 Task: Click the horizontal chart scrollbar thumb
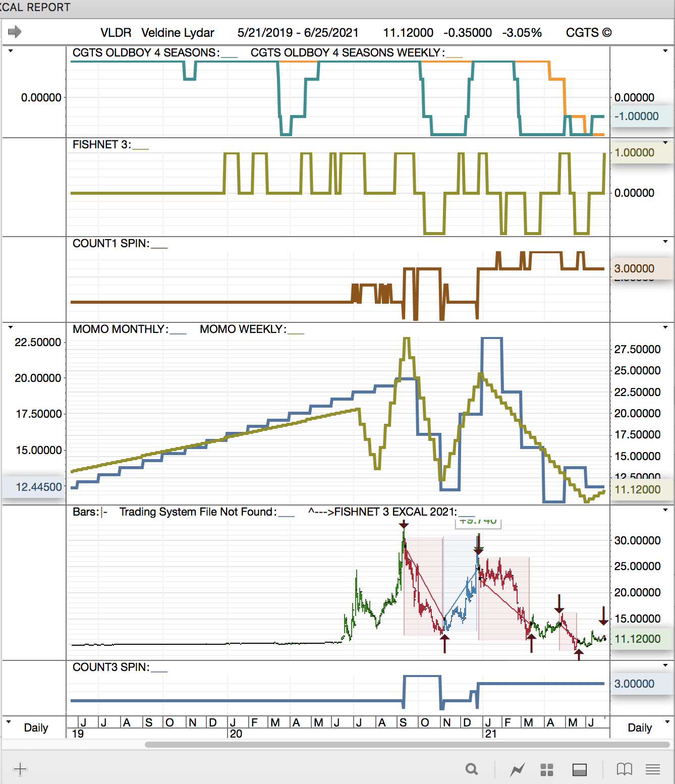click(407, 745)
